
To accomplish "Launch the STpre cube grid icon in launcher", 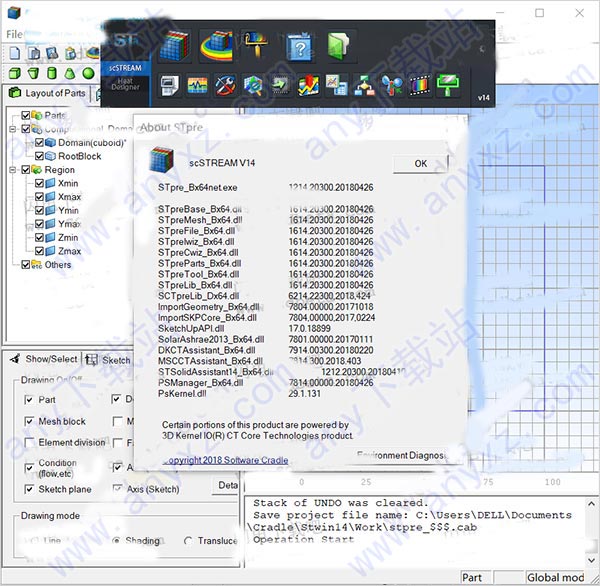I will (x=174, y=46).
